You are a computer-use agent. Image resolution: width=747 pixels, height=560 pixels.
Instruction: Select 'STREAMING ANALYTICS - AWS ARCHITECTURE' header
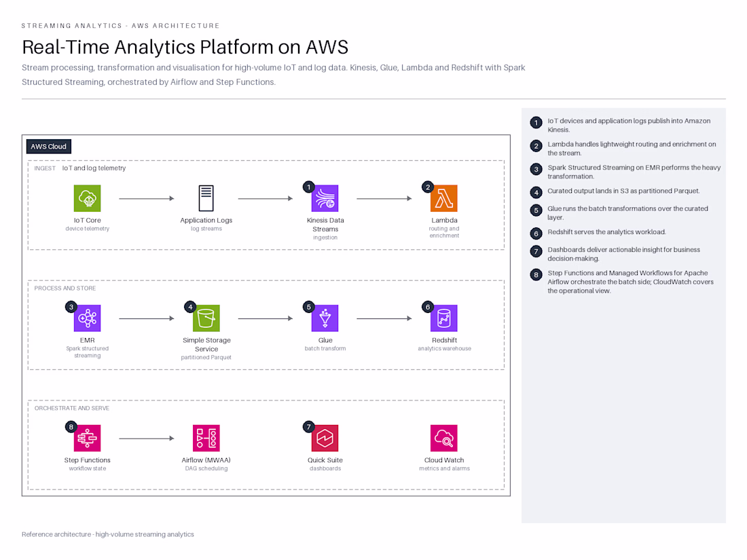pyautogui.click(x=120, y=26)
